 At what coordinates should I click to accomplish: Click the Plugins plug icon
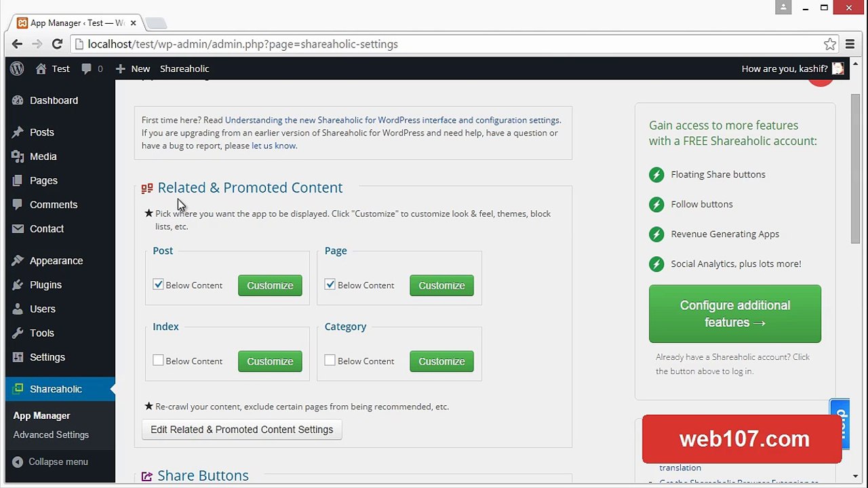point(18,285)
